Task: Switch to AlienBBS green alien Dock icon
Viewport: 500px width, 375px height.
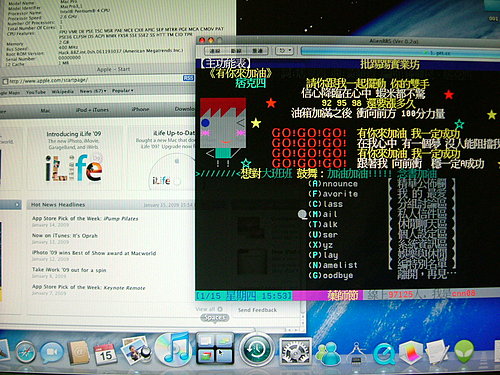Action: (464, 352)
